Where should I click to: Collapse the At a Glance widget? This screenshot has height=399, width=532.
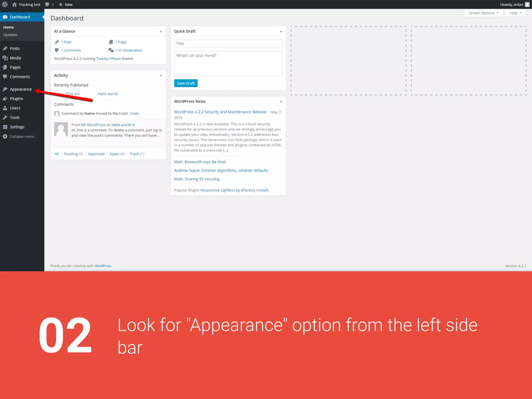(x=161, y=31)
